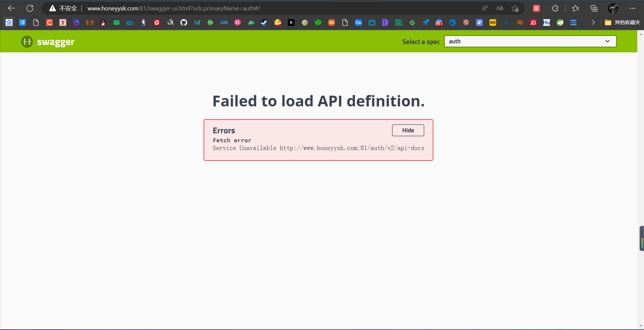Open the yellow Meituan bookmark

tap(493, 22)
